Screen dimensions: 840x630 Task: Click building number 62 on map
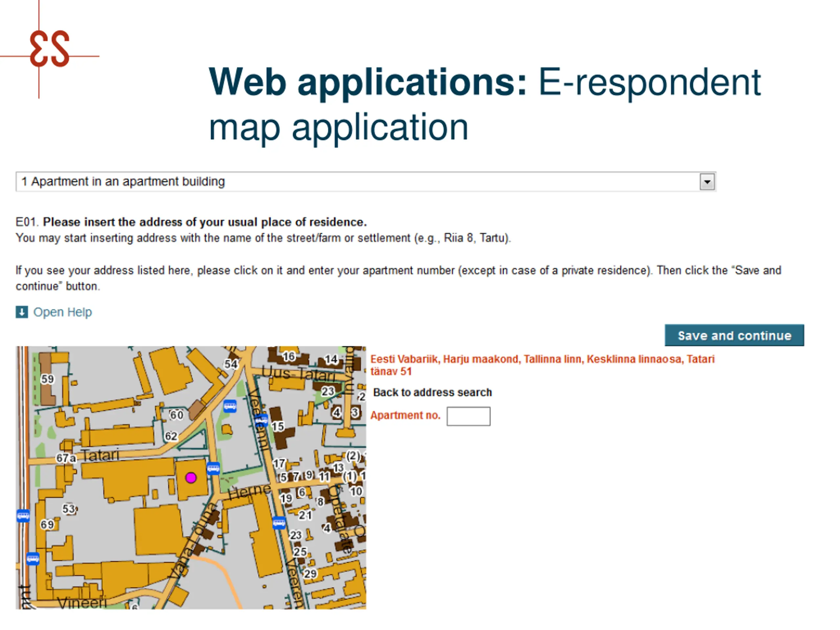click(171, 436)
